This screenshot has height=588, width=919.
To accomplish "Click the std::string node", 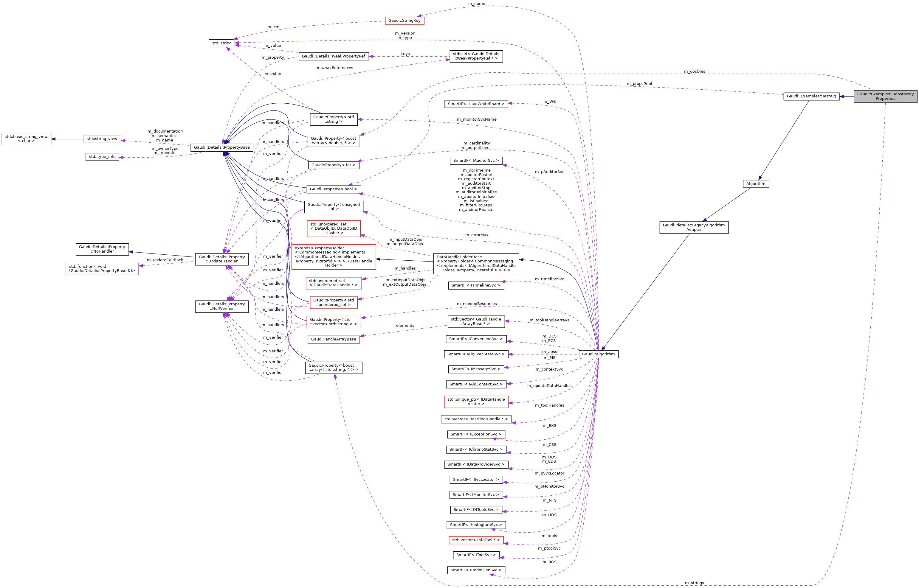I will pos(222,43).
